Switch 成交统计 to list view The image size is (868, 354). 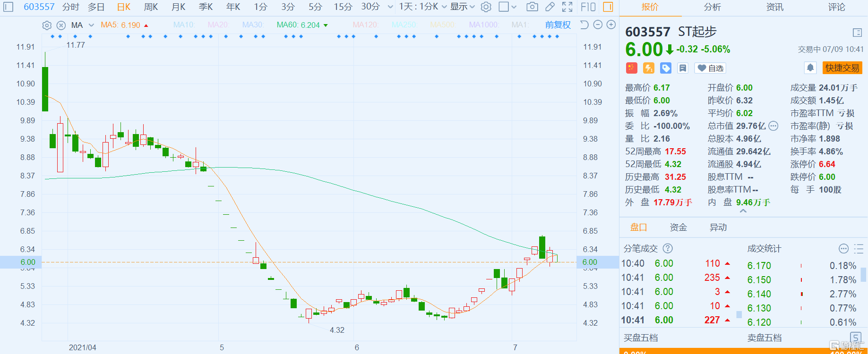[x=859, y=248]
